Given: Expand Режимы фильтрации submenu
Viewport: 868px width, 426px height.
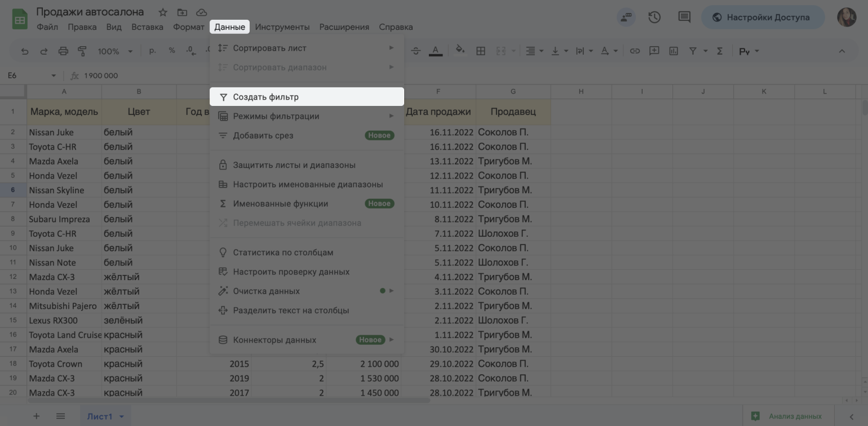Looking at the screenshot, I should [307, 116].
